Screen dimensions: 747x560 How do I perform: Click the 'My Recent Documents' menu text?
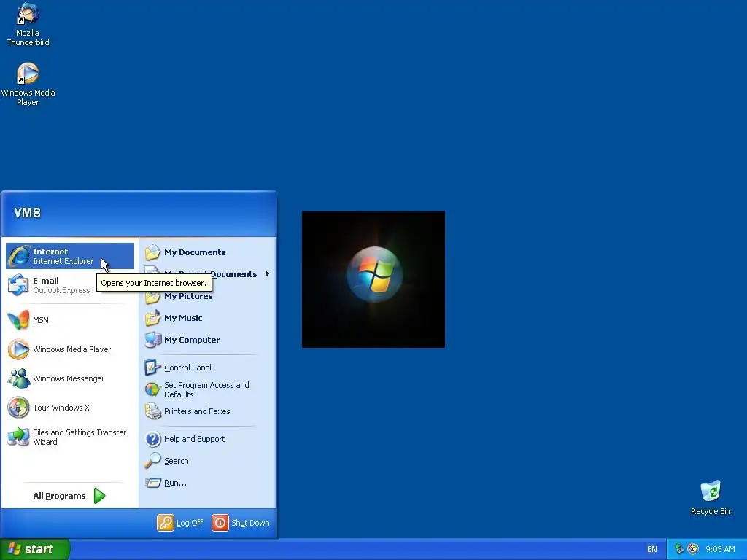[x=211, y=274]
